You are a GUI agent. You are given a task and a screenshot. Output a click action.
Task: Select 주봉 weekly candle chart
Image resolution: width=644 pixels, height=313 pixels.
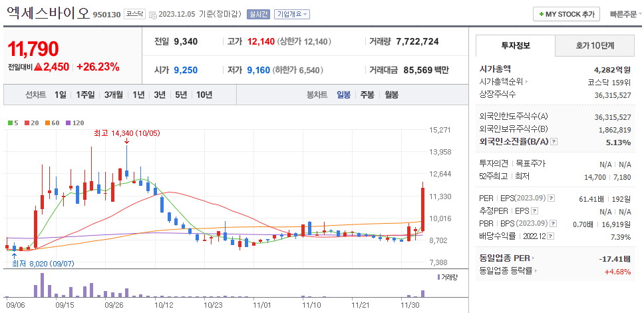tap(367, 95)
